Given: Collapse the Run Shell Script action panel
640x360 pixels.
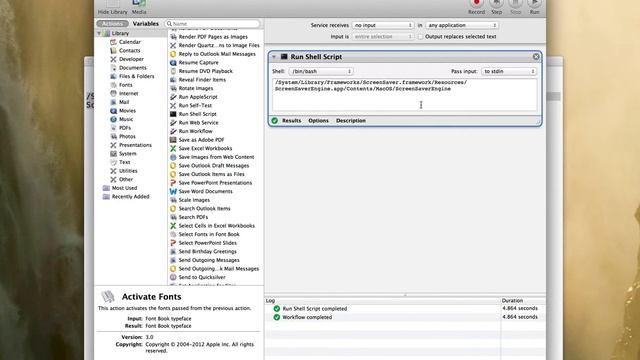Looking at the screenshot, I should (274, 57).
